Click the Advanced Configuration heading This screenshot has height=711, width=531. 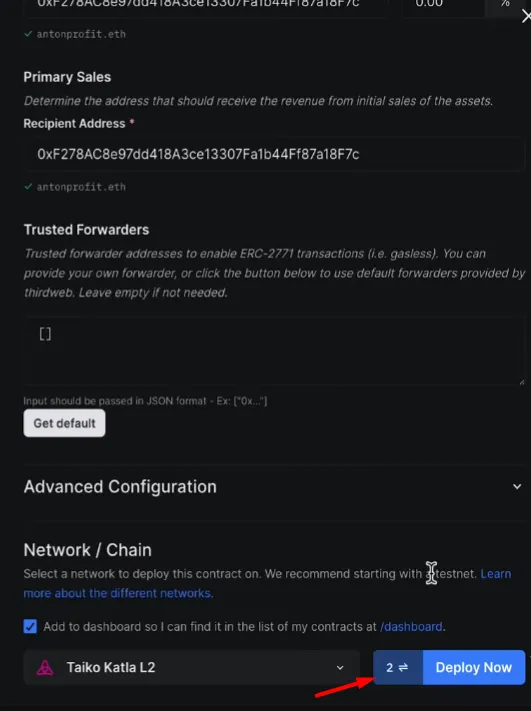pos(120,487)
